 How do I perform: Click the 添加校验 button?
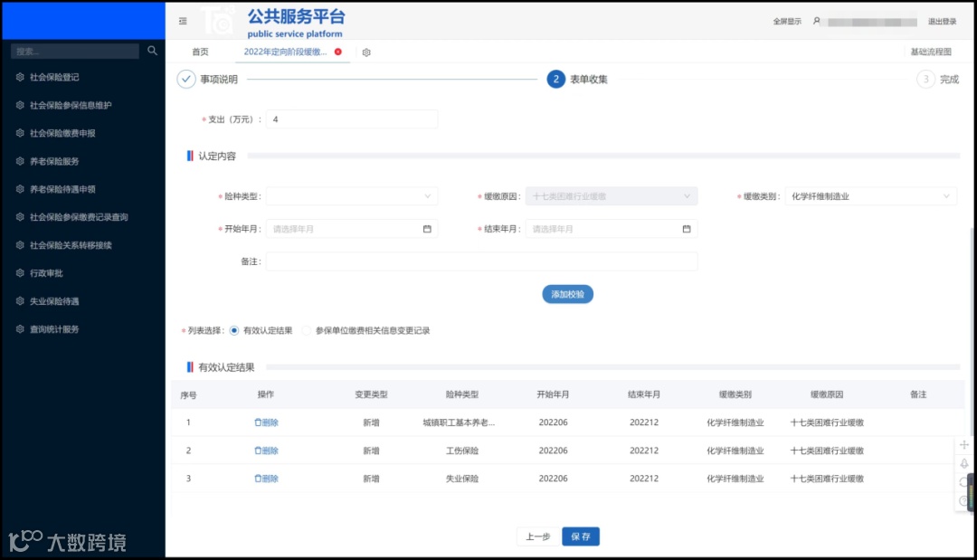567,294
